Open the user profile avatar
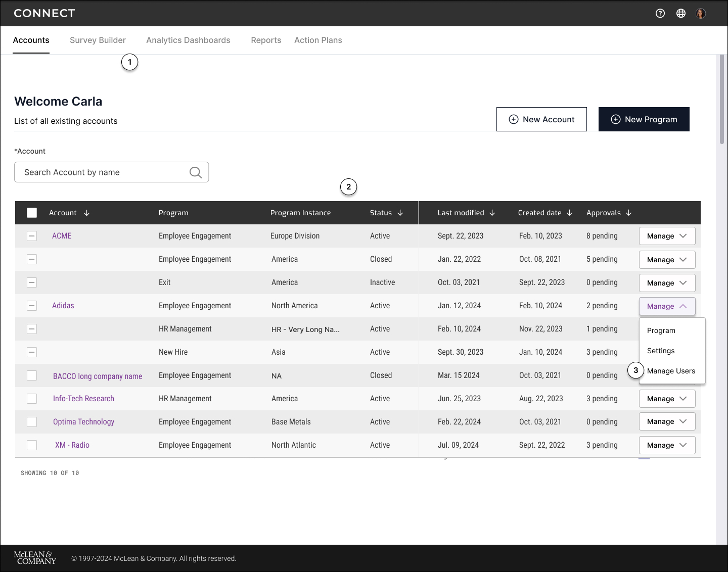The image size is (728, 572). 701,14
